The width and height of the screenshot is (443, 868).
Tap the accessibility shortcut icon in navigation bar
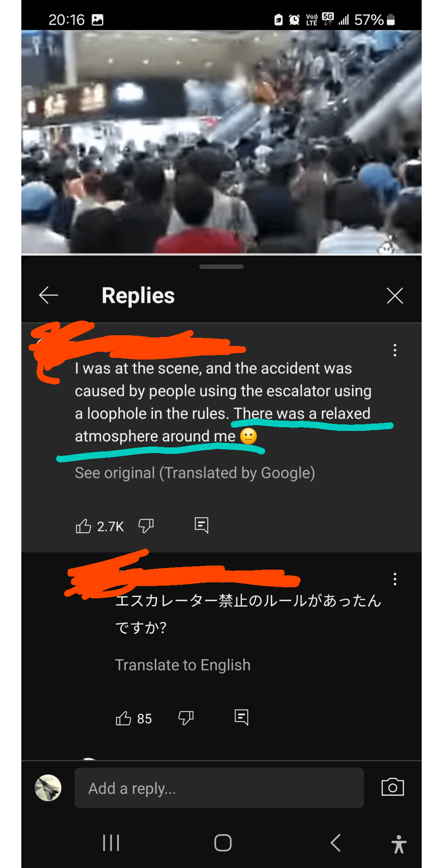pos(399,844)
